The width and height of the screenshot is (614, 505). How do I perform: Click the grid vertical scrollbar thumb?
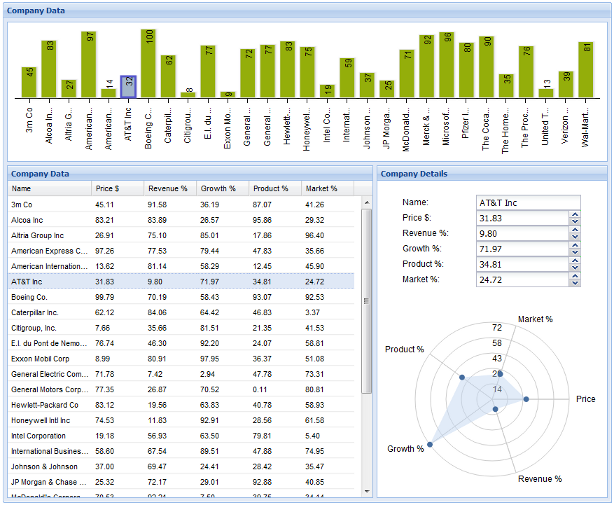pyautogui.click(x=367, y=301)
